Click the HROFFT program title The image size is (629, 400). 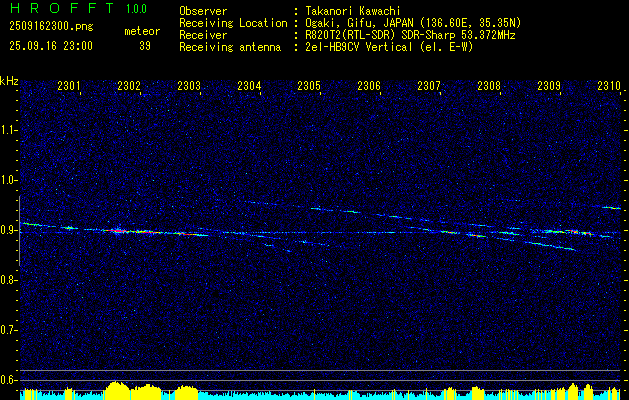coord(62,8)
